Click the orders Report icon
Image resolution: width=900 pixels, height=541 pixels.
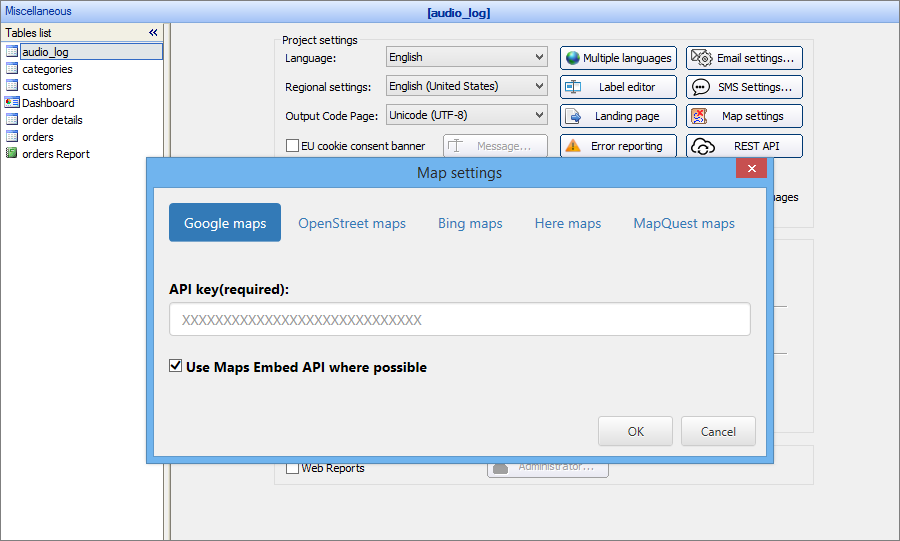tap(11, 154)
